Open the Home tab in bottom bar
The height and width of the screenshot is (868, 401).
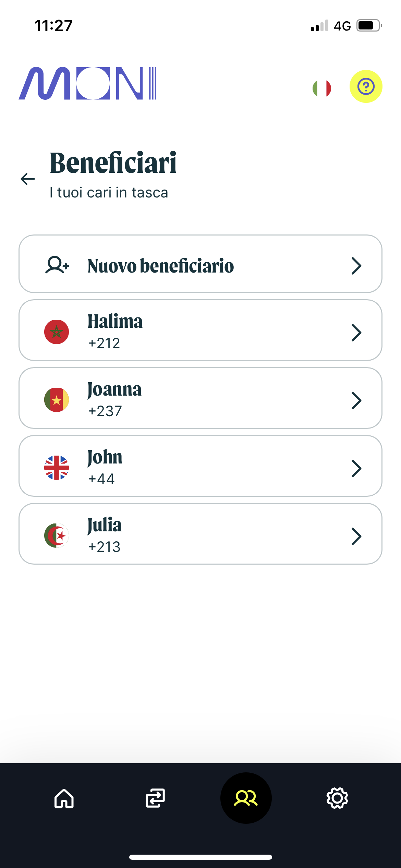64,798
